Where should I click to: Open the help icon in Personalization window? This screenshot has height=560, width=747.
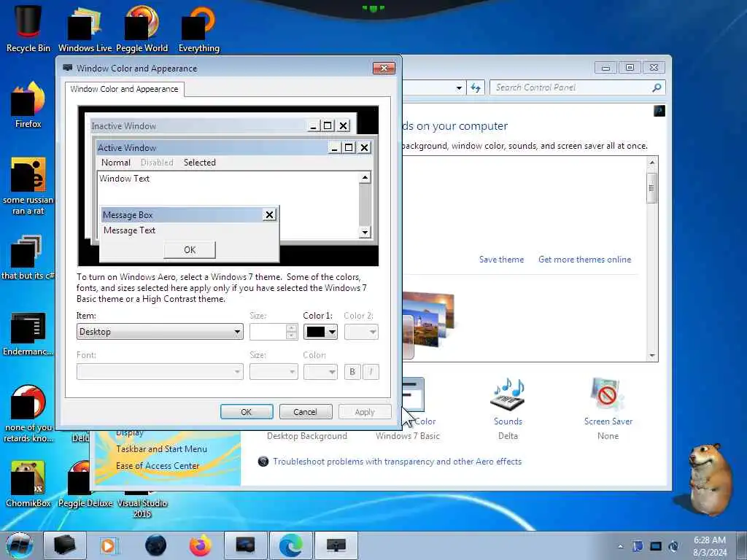pos(659,111)
